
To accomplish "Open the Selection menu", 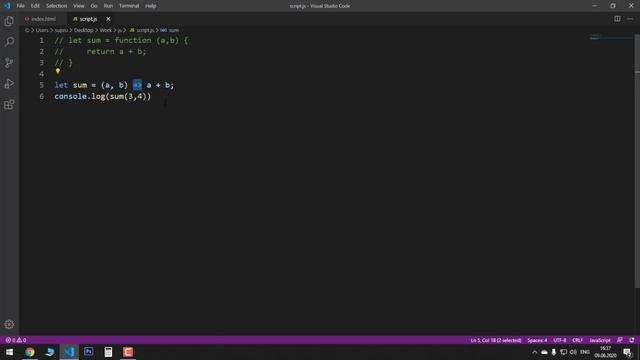I will point(56,6).
